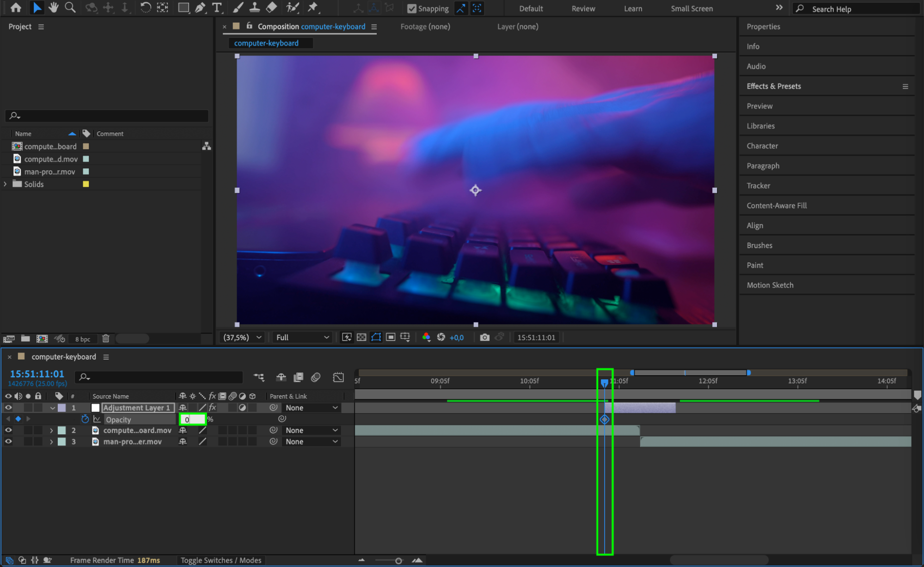The height and width of the screenshot is (567, 924).
Task: Hide the man-pro...er.mov layer
Action: pos(8,442)
